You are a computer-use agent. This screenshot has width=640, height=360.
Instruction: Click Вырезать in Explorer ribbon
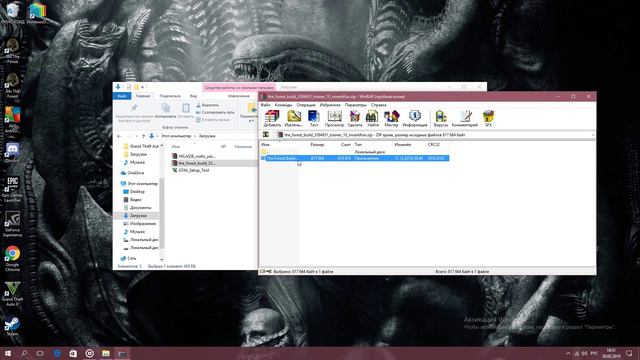coord(207,105)
